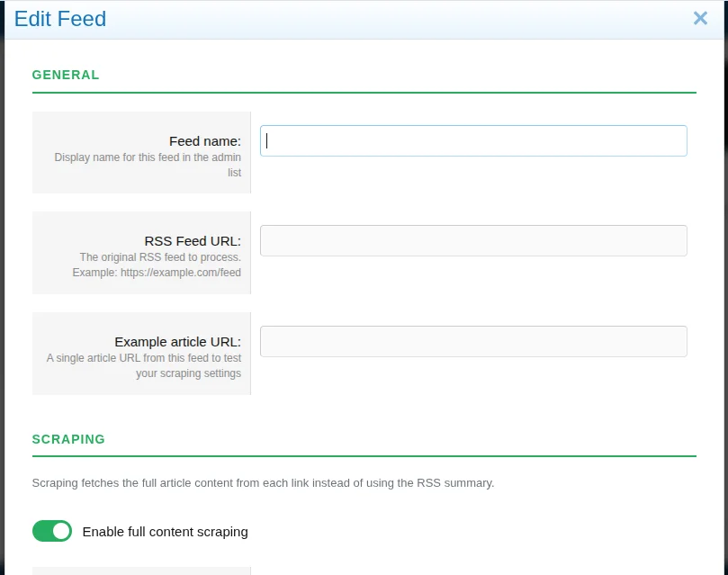The height and width of the screenshot is (575, 728).
Task: Select the Example article URL field
Action: (473, 342)
